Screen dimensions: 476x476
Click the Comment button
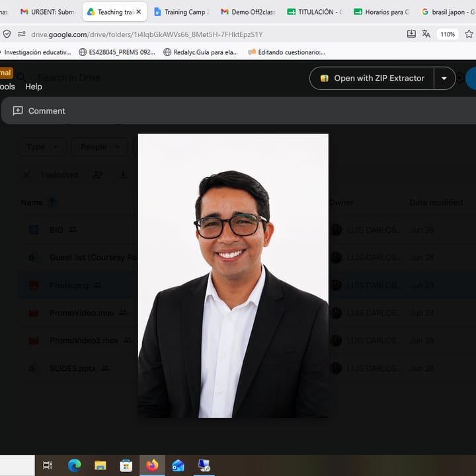click(x=39, y=111)
